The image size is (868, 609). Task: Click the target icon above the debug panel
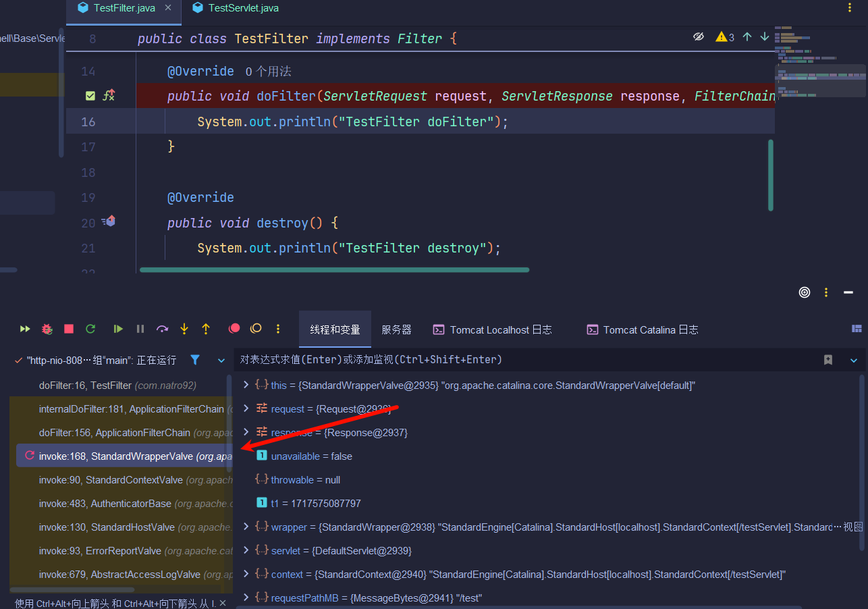(x=805, y=292)
